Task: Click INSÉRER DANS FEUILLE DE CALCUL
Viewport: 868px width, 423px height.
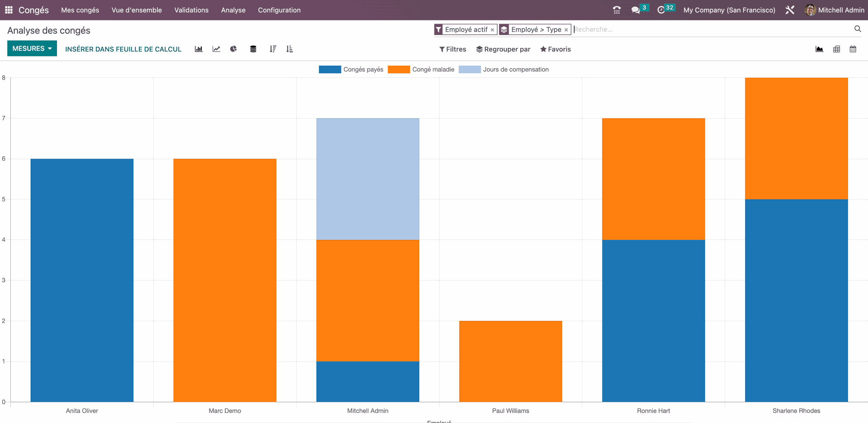Action: (123, 49)
